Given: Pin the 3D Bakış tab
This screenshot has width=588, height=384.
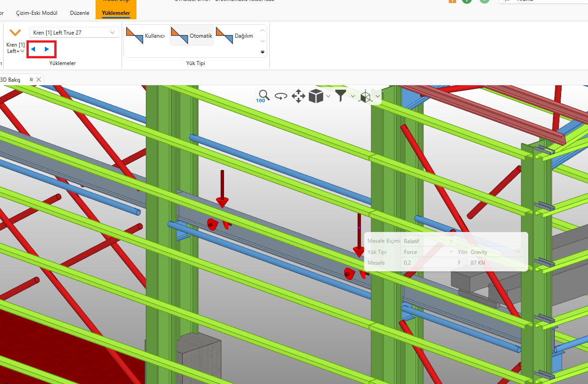Looking at the screenshot, I should point(31,79).
